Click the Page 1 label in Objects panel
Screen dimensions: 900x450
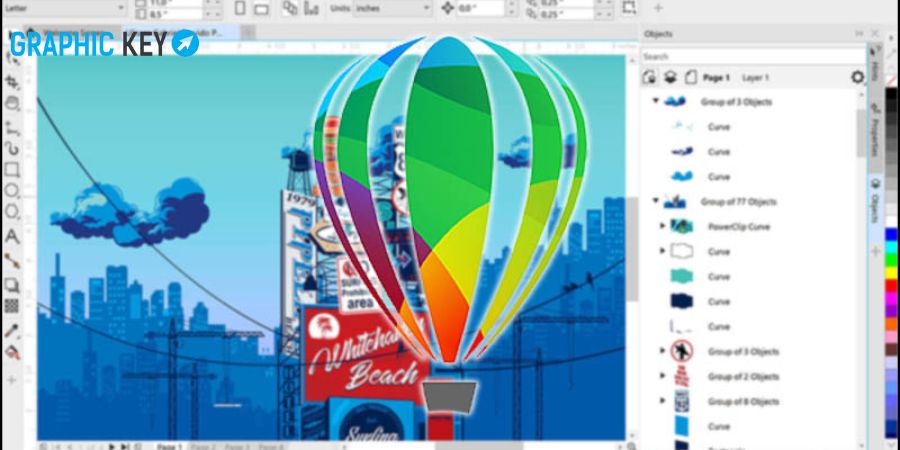pyautogui.click(x=717, y=77)
